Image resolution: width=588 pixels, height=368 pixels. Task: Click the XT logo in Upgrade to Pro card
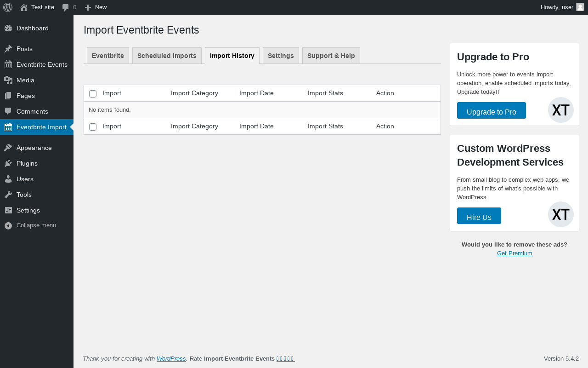tap(561, 110)
